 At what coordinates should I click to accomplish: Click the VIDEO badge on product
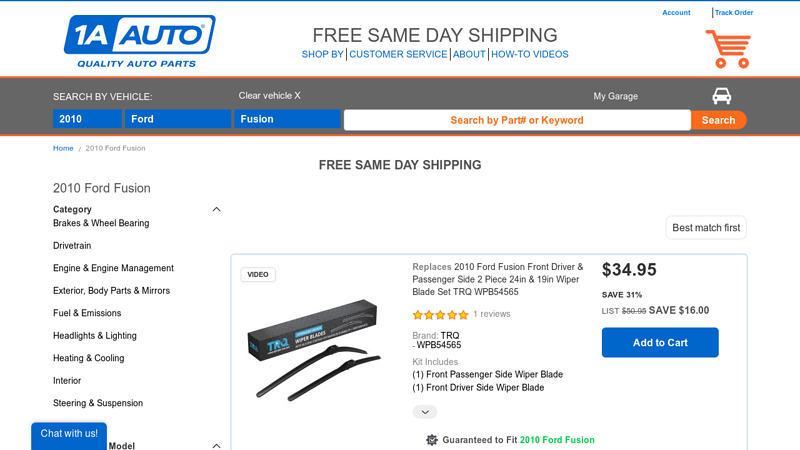tap(258, 274)
